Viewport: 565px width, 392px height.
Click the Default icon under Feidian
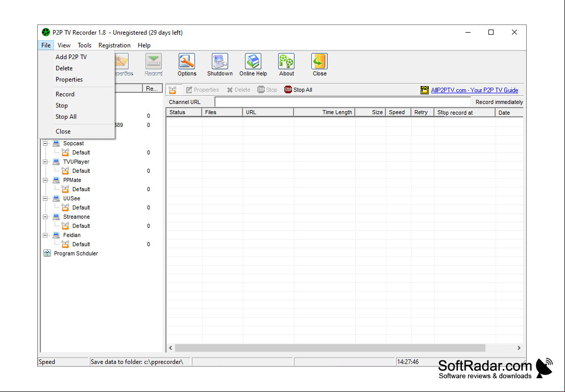click(65, 244)
